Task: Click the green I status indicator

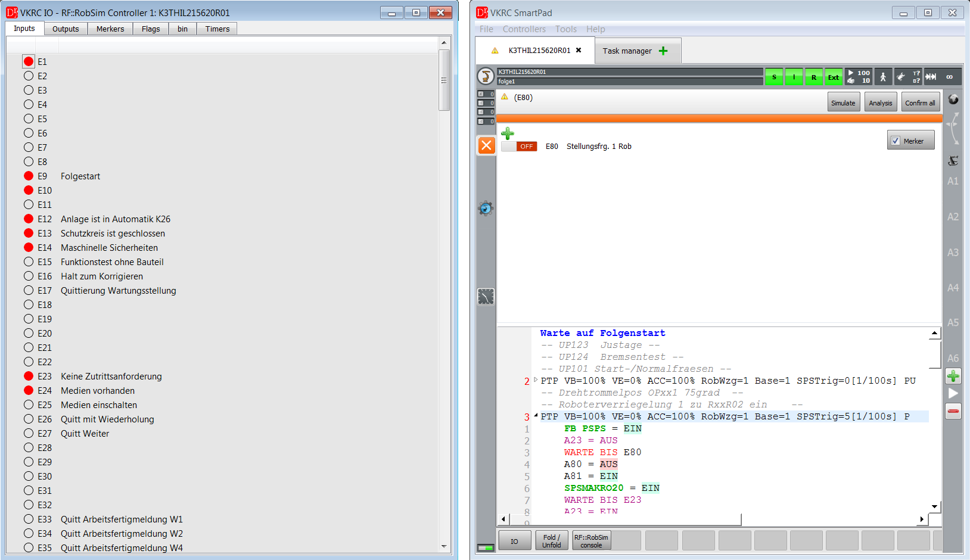Action: point(794,77)
